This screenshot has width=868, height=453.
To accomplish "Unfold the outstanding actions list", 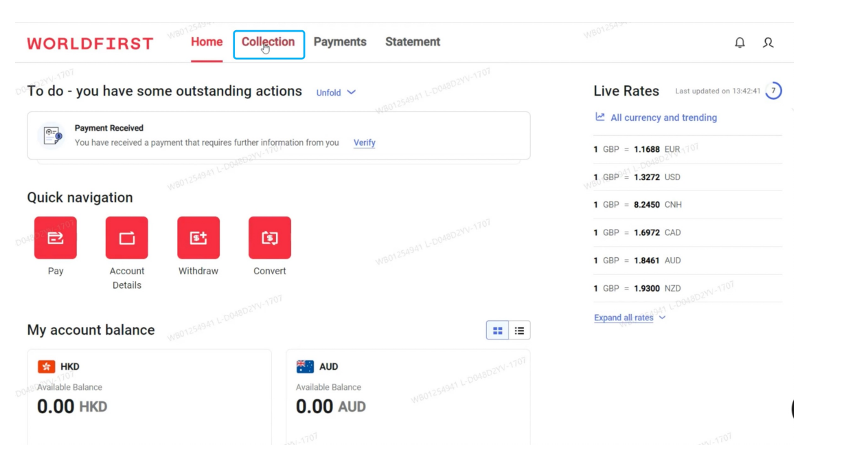I will tap(336, 93).
